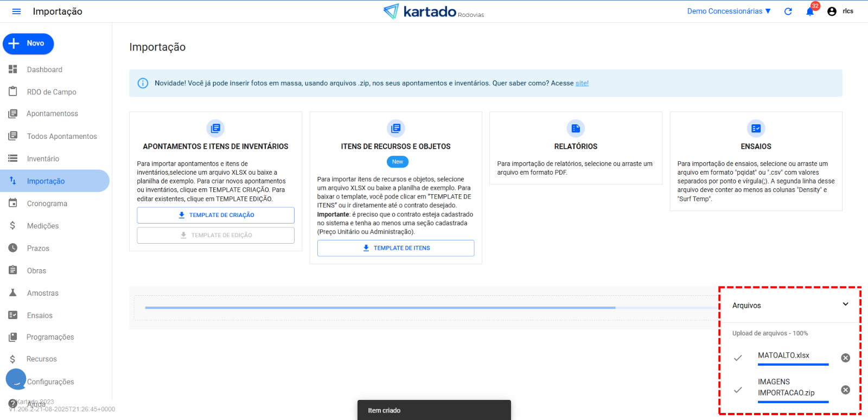Open Medições in the sidebar
The image size is (868, 420).
43,226
